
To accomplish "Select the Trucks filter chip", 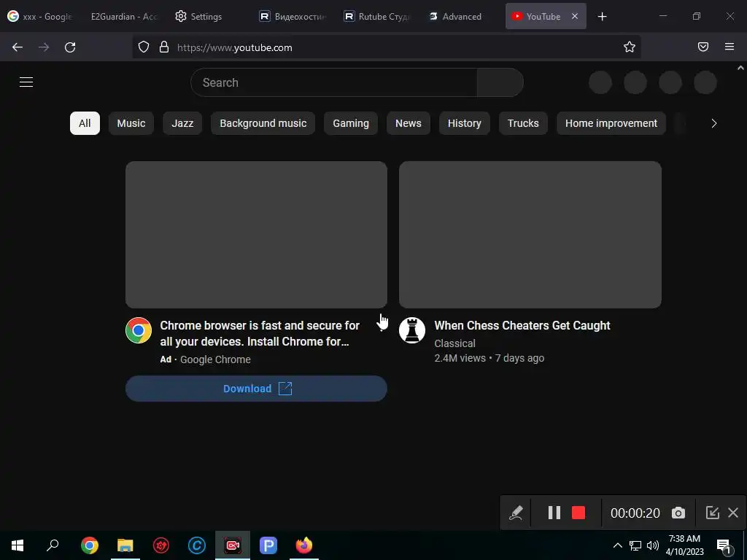I will pyautogui.click(x=523, y=123).
